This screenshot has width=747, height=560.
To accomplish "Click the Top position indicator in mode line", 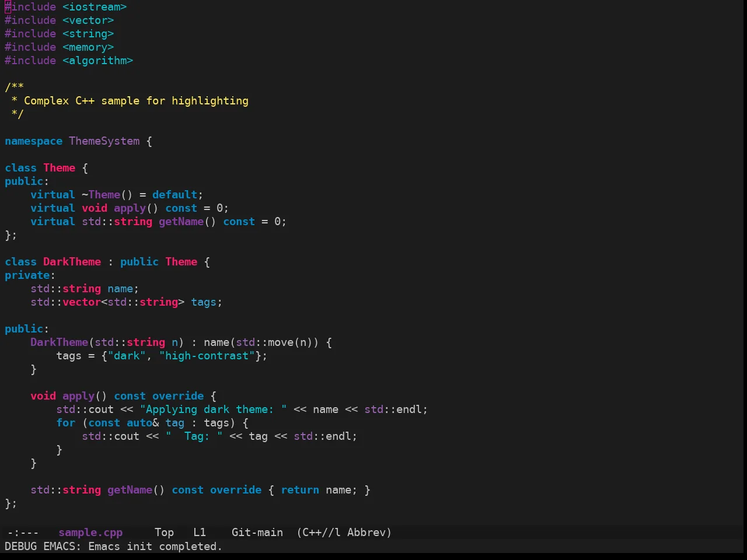I will click(164, 532).
